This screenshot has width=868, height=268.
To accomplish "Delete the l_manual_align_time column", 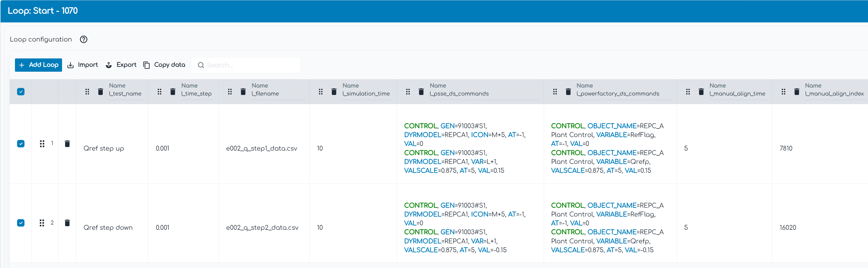I will [701, 92].
